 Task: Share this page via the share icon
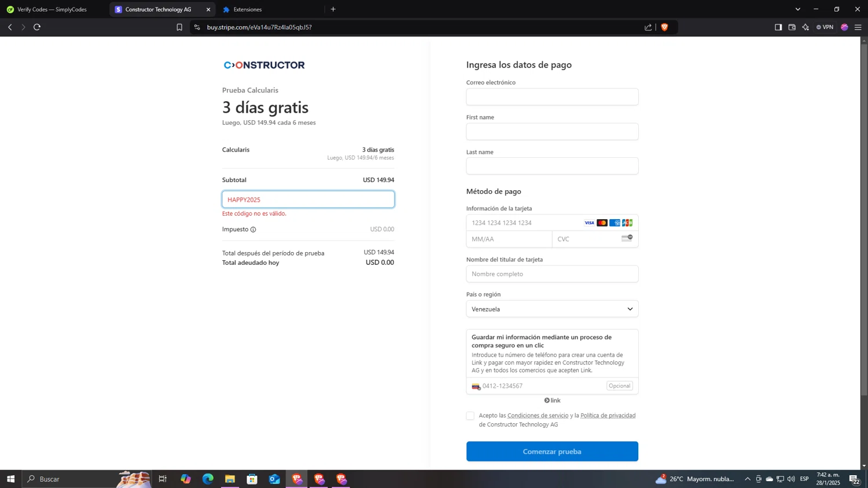point(648,27)
